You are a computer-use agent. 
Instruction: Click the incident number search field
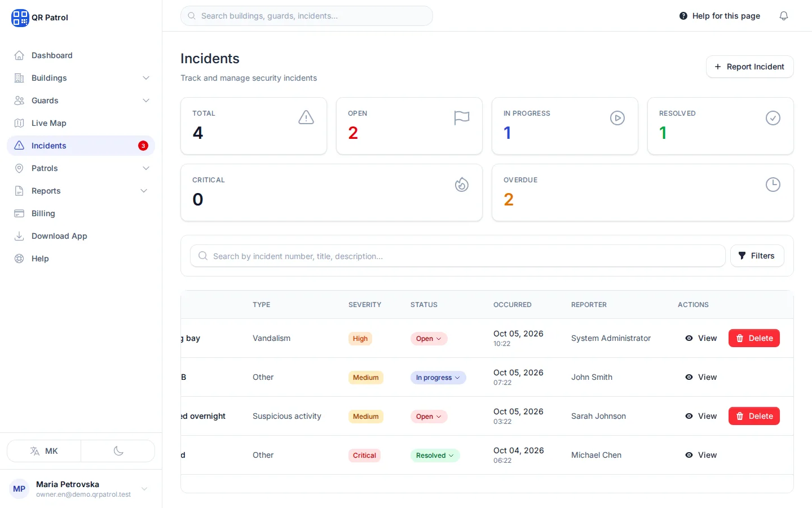[x=458, y=256]
